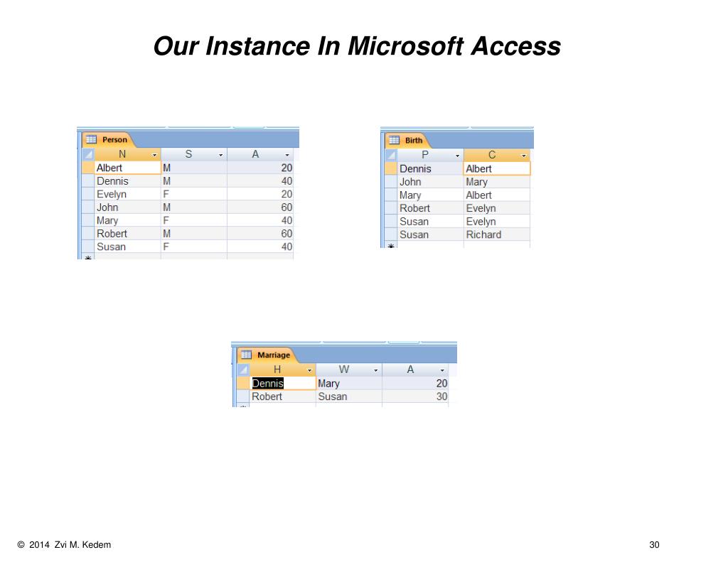Select the N column header in Person
The image size is (728, 562).
(122, 154)
